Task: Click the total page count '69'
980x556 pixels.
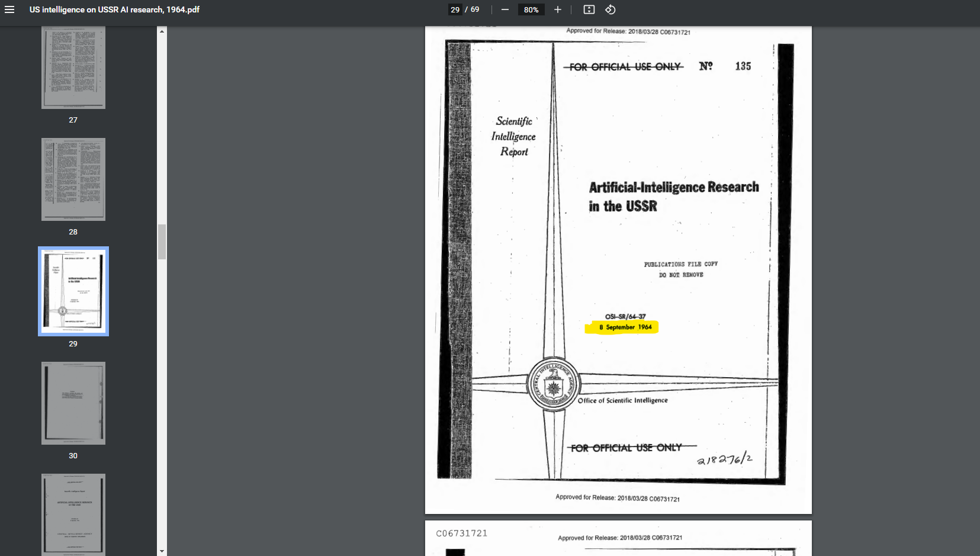Action: click(475, 9)
